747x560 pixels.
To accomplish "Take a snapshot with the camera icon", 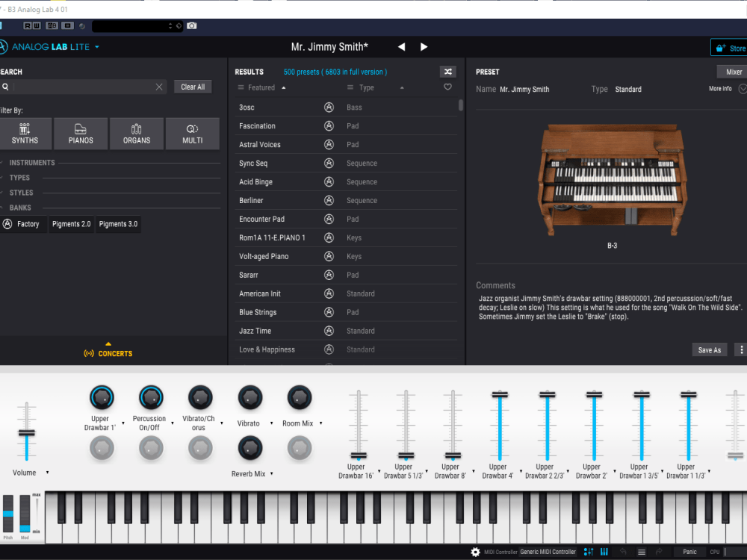I will [191, 25].
